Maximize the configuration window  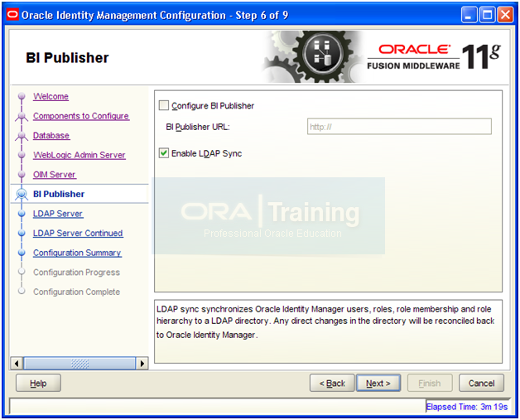(487, 15)
